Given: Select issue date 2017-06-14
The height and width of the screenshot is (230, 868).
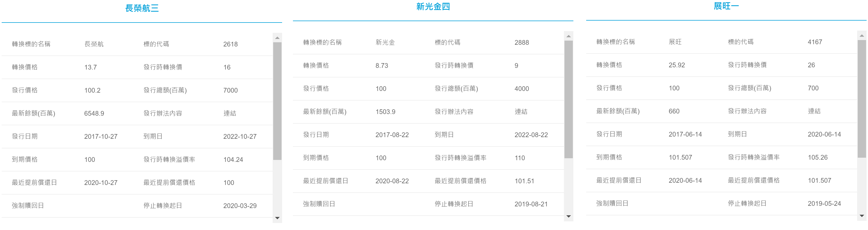Looking at the screenshot, I should [x=685, y=134].
